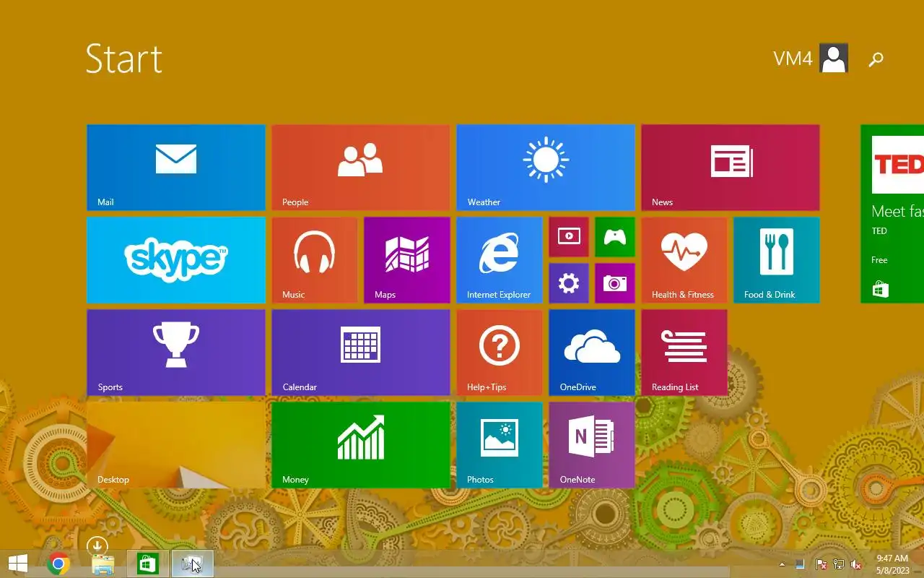Open the Food & Drink tile
924x578 pixels.
click(x=777, y=260)
